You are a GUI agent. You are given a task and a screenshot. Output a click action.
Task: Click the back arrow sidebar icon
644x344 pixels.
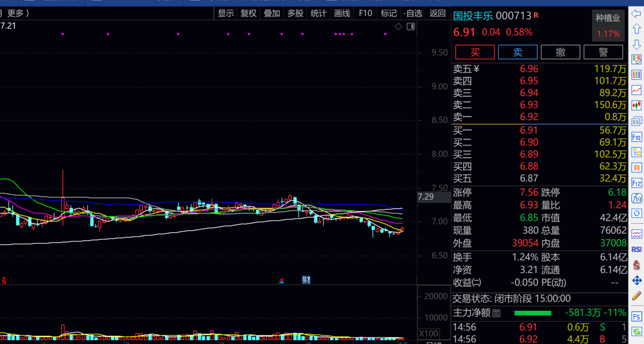[636, 13]
